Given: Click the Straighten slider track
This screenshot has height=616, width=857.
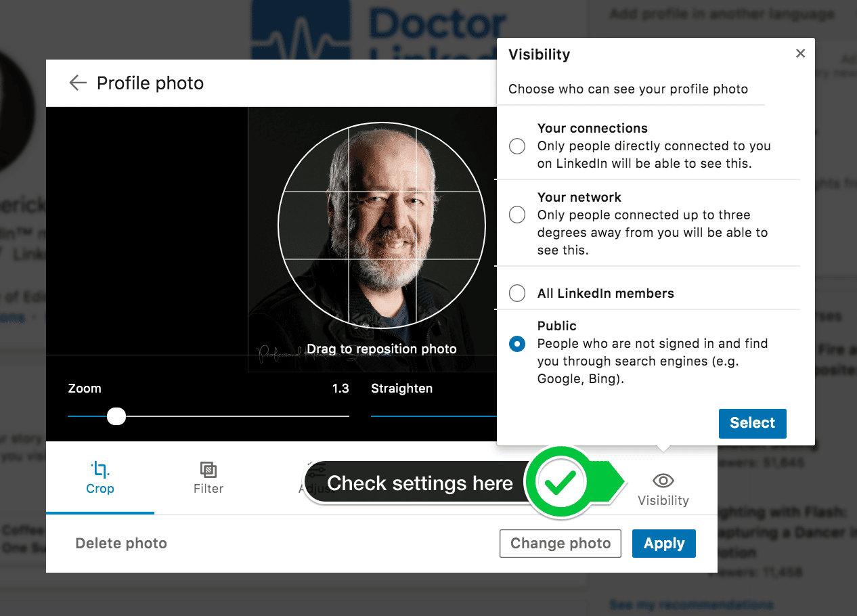Looking at the screenshot, I should click(x=434, y=416).
